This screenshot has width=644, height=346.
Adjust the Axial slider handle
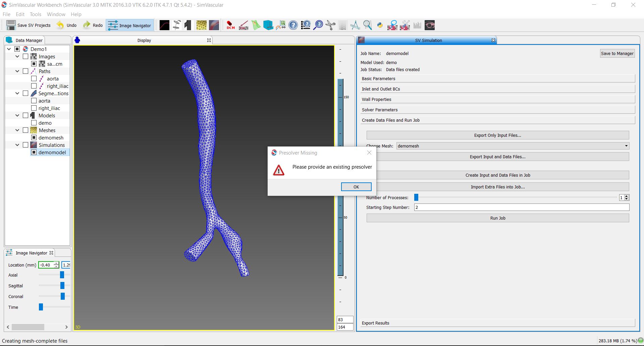(x=62, y=275)
